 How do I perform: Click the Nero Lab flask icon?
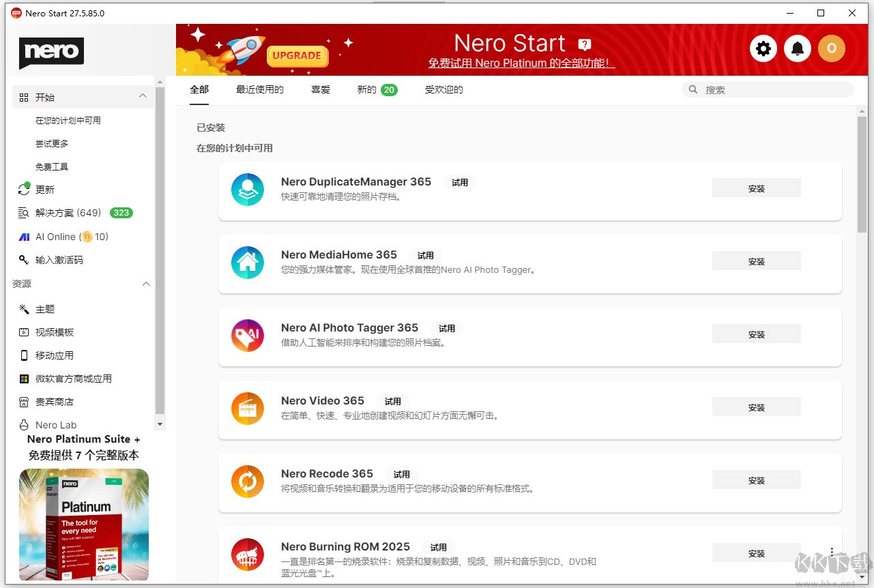pos(24,425)
